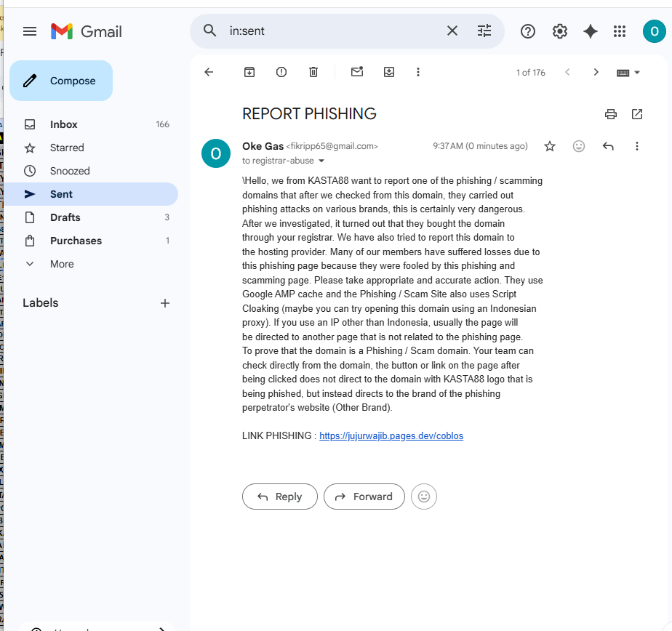Viewport: 672px width, 631px height.
Task: Click the Forward button
Action: point(364,497)
